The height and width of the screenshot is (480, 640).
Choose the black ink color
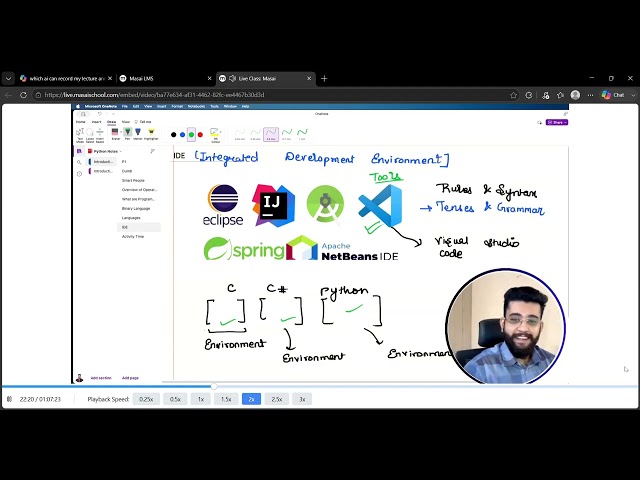(x=173, y=135)
